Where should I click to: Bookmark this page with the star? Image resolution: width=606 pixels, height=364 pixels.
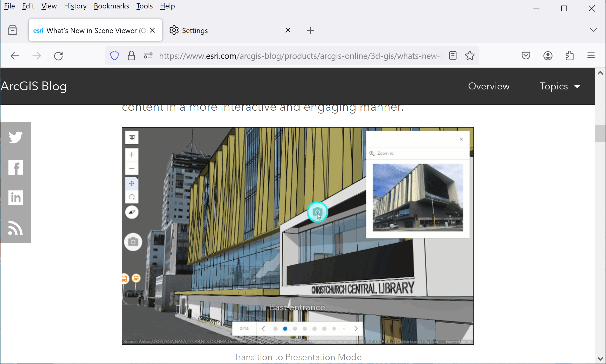[x=470, y=56]
